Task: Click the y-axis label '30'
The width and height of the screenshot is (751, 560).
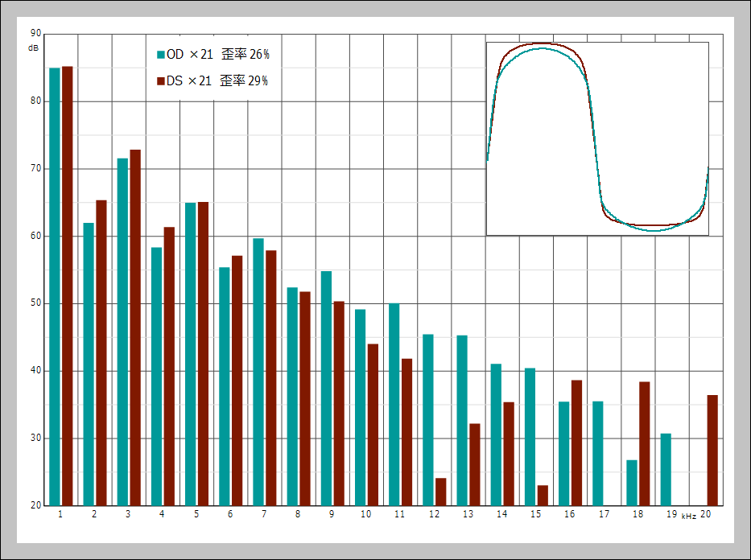Action: click(x=36, y=438)
